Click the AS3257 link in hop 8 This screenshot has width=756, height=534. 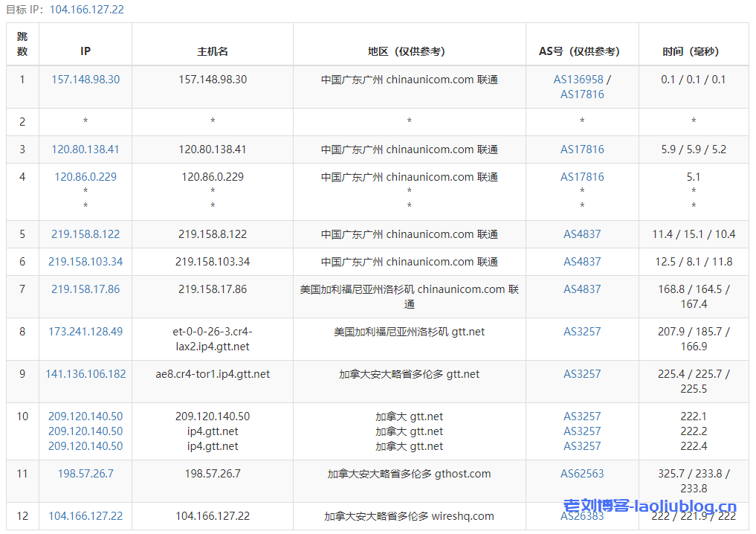pyautogui.click(x=582, y=331)
